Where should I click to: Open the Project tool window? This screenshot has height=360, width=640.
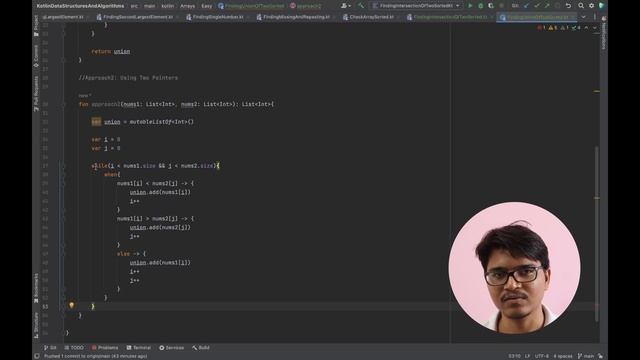click(36, 26)
